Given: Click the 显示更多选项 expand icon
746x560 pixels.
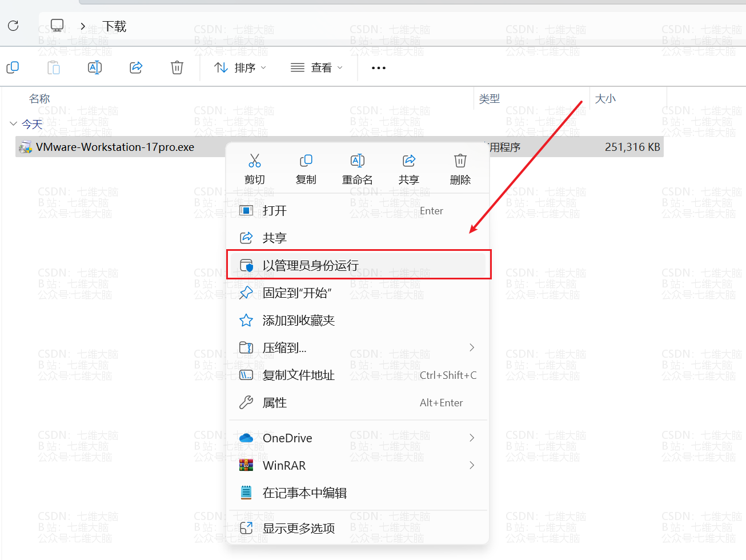Looking at the screenshot, I should (x=246, y=528).
